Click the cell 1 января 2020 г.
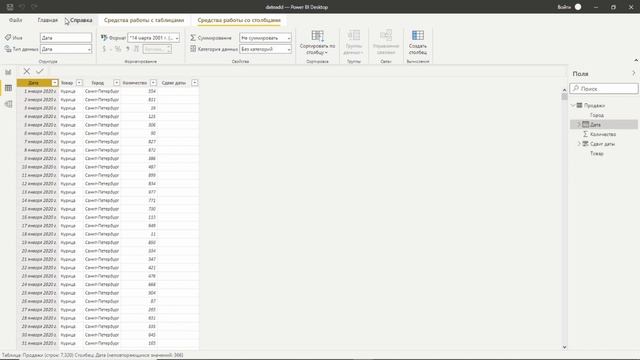The height and width of the screenshot is (360, 640). 38,91
